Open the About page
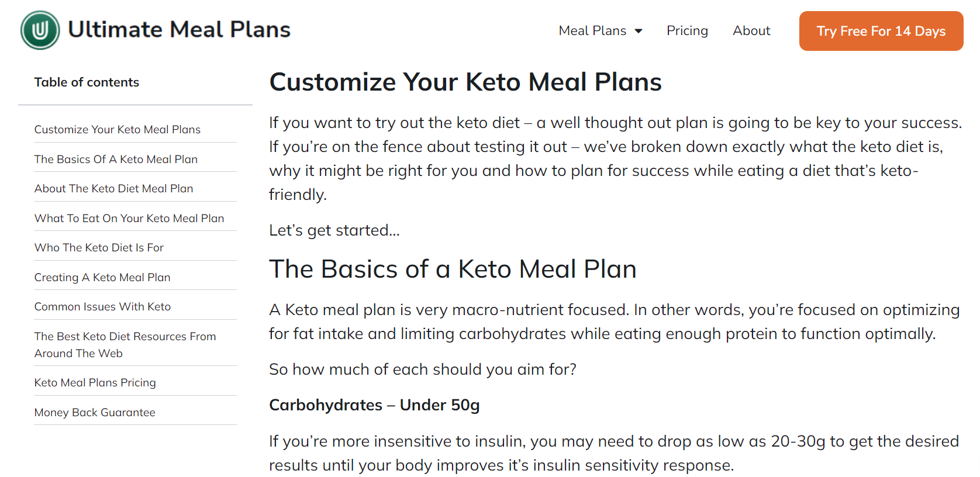Screen dimensions: 980x477 pos(751,30)
